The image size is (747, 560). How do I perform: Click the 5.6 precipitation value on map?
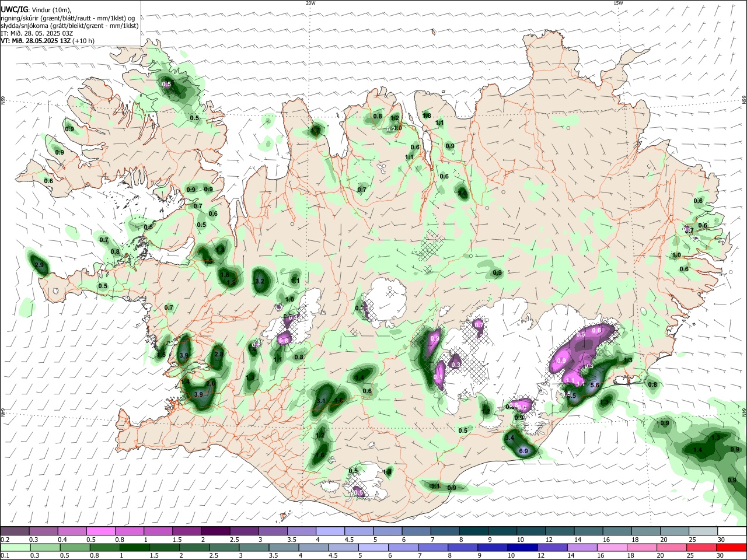[595, 385]
